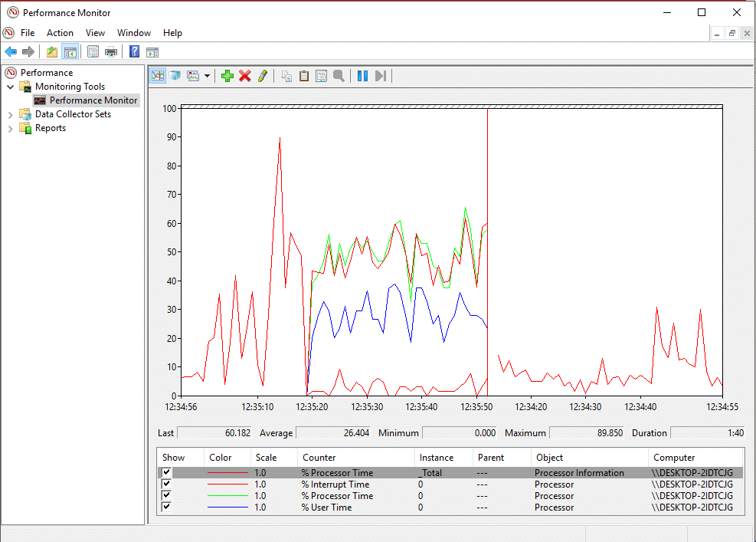Expand the Reports tree node
Viewport: 756px width, 542px height.
[x=11, y=128]
